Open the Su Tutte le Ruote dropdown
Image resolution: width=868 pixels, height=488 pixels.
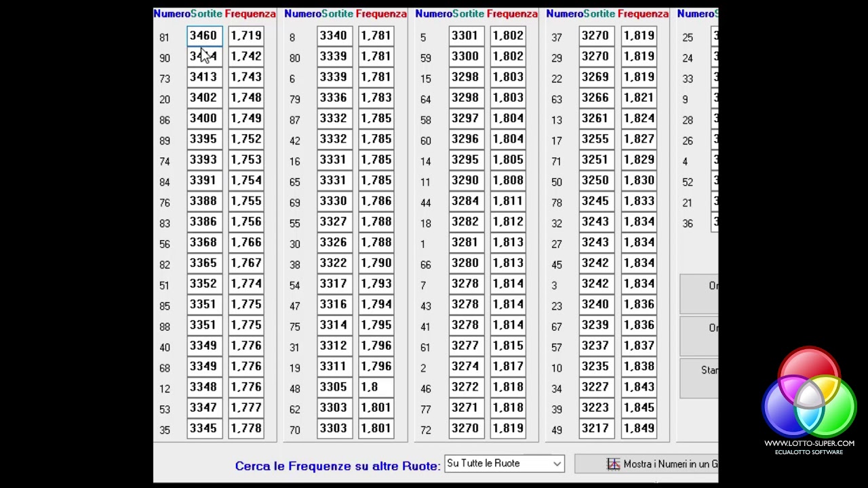tap(504, 464)
